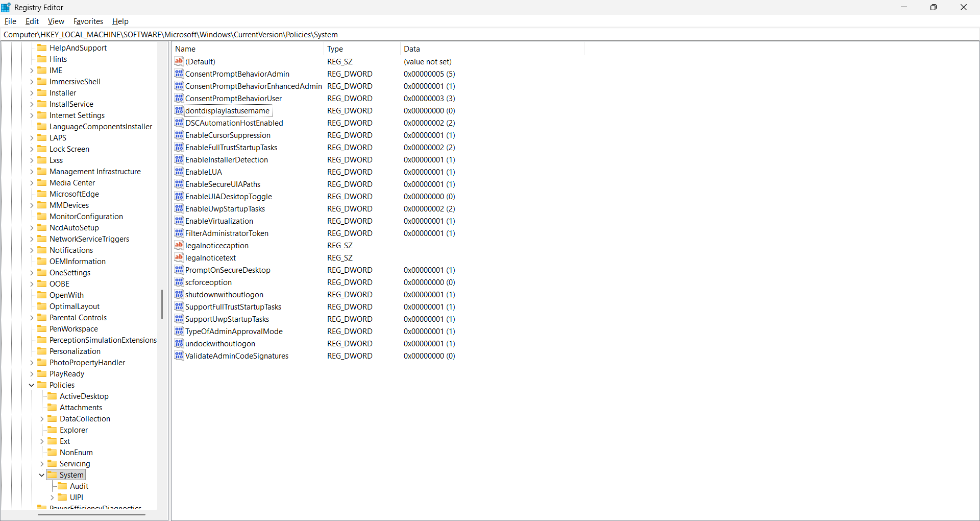Click the Name column header
The width and height of the screenshot is (980, 521).
click(185, 49)
